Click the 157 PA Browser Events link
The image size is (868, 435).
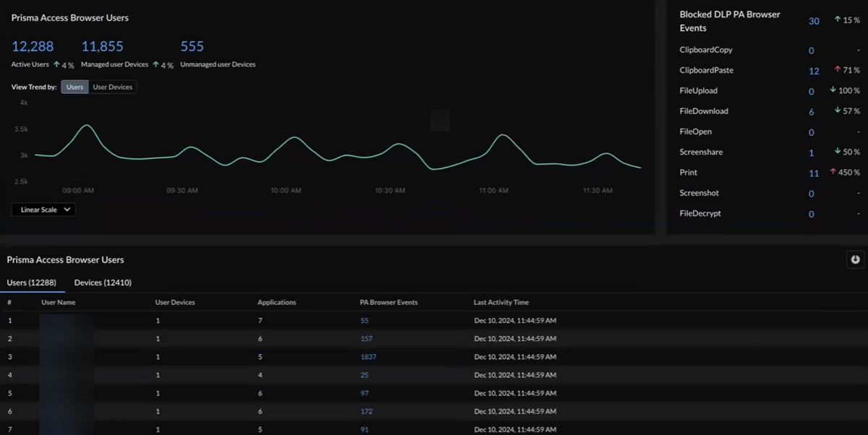click(366, 338)
